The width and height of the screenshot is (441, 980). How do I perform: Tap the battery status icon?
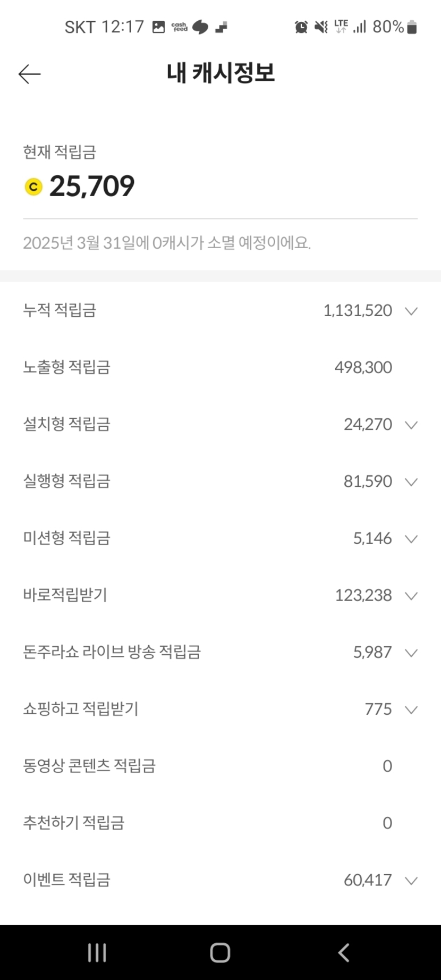click(x=412, y=27)
